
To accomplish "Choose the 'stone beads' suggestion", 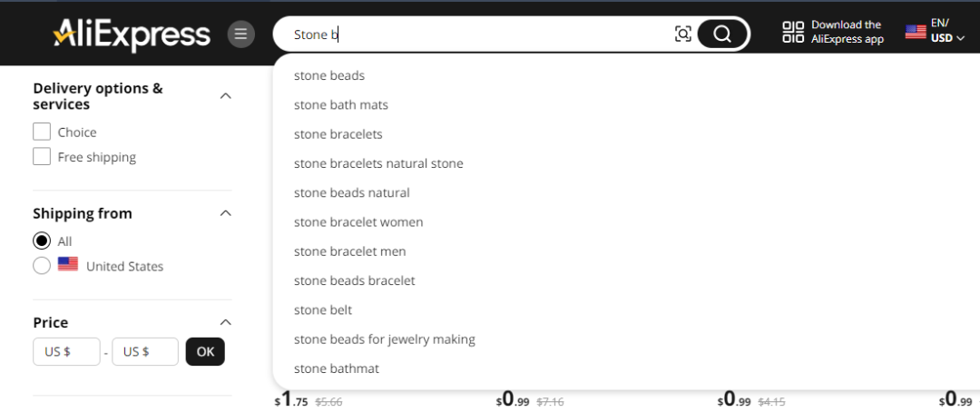I will 329,75.
